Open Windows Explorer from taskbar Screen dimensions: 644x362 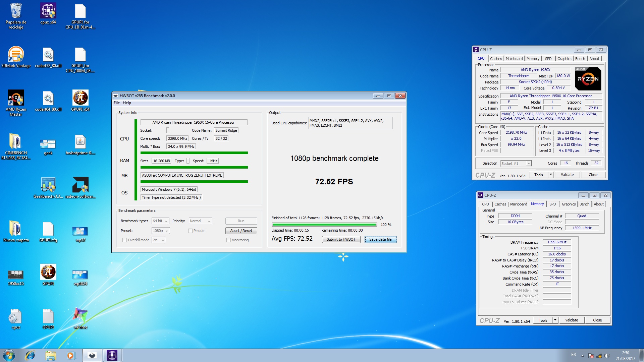point(50,355)
